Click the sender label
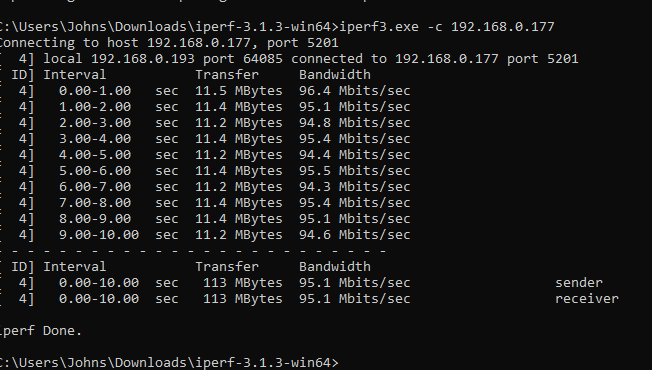 tap(579, 283)
